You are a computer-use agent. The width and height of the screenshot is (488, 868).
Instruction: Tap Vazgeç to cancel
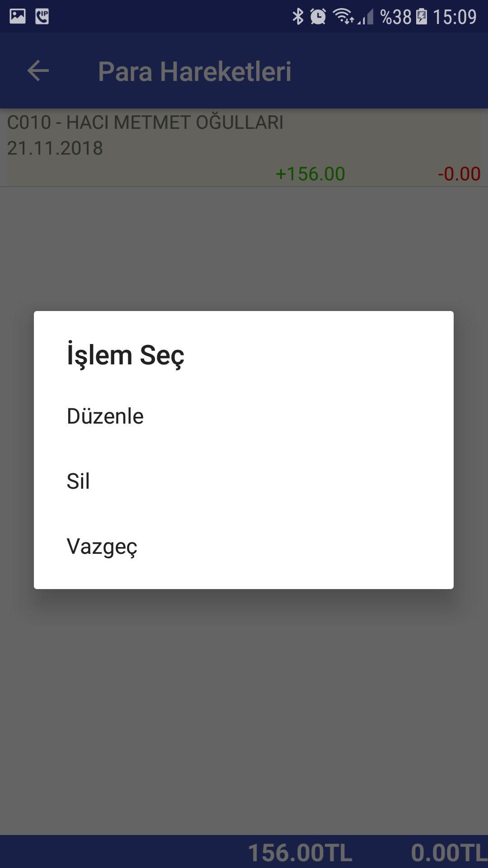pyautogui.click(x=244, y=546)
